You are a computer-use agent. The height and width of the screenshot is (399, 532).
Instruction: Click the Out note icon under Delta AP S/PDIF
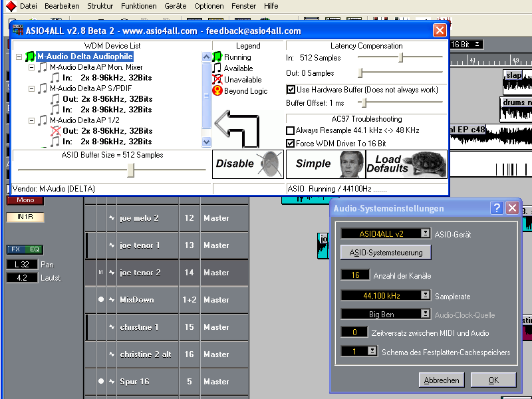click(x=55, y=99)
